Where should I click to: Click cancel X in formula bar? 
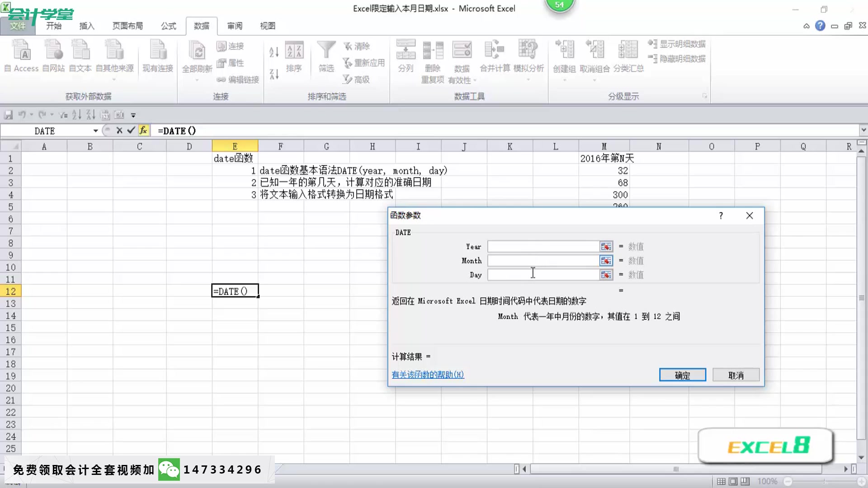tap(119, 131)
